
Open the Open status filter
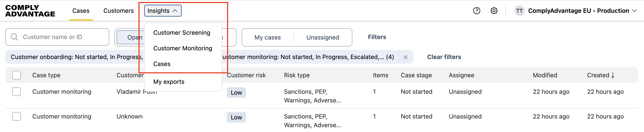point(135,37)
